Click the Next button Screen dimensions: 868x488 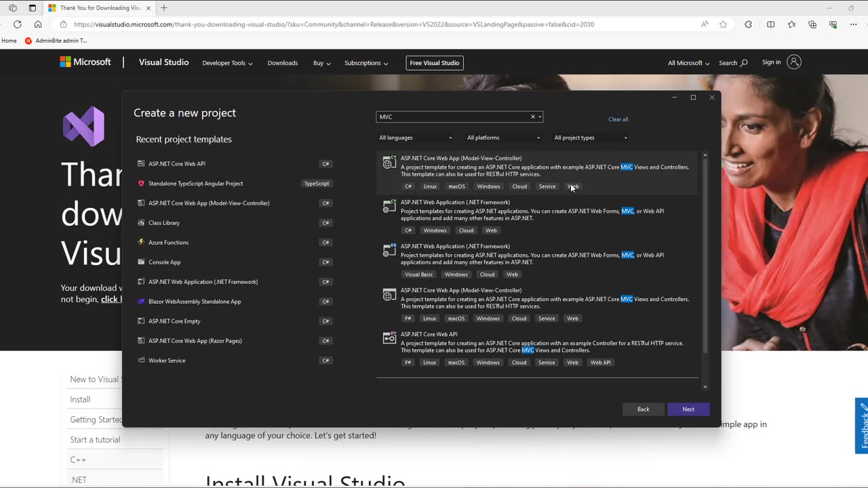click(688, 409)
